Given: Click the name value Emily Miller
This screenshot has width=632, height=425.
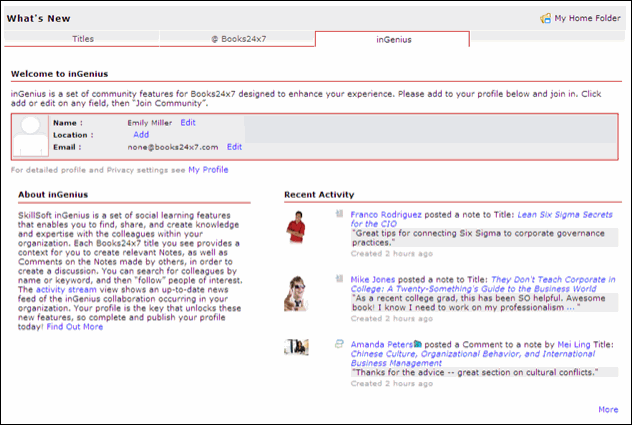Looking at the screenshot, I should [150, 123].
